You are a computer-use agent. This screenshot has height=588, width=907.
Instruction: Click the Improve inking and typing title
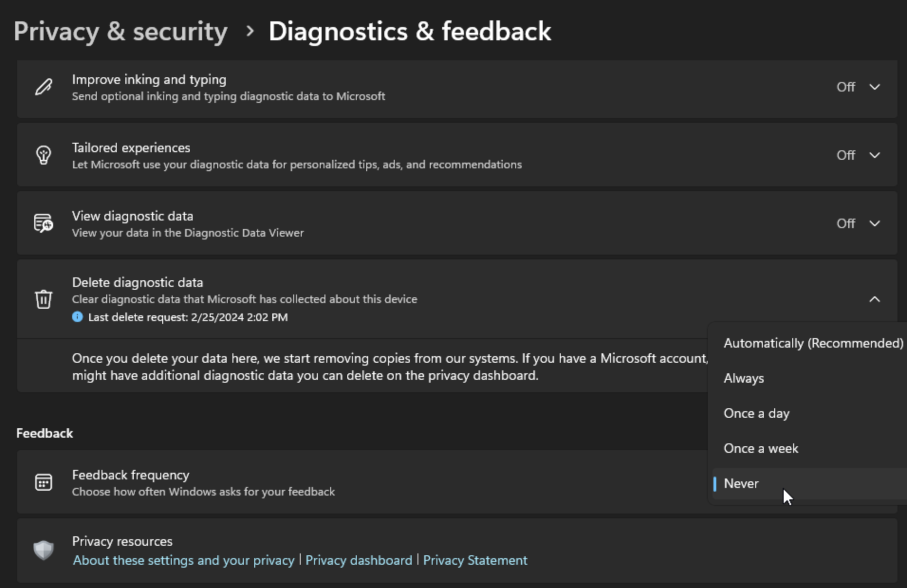[149, 80]
